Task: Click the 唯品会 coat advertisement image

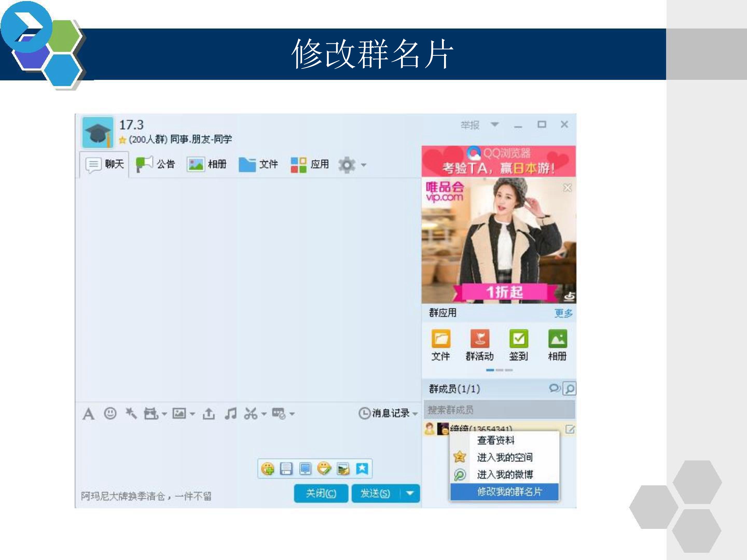Action: pos(499,240)
